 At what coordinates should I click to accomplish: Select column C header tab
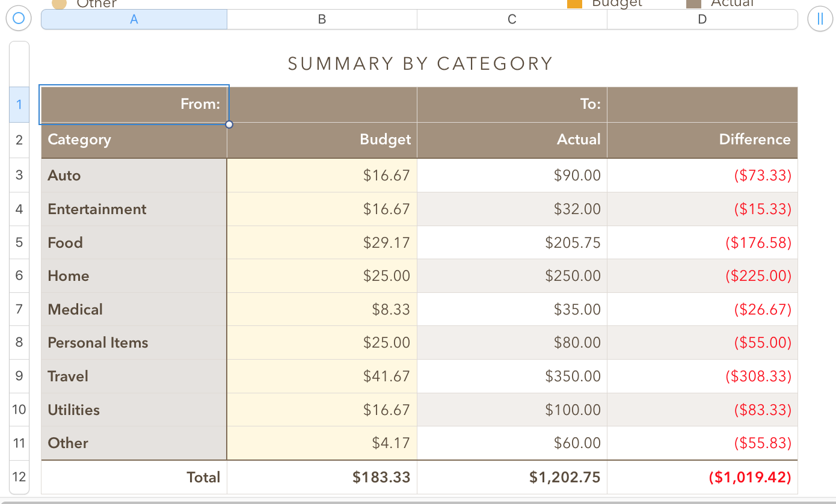tap(512, 19)
